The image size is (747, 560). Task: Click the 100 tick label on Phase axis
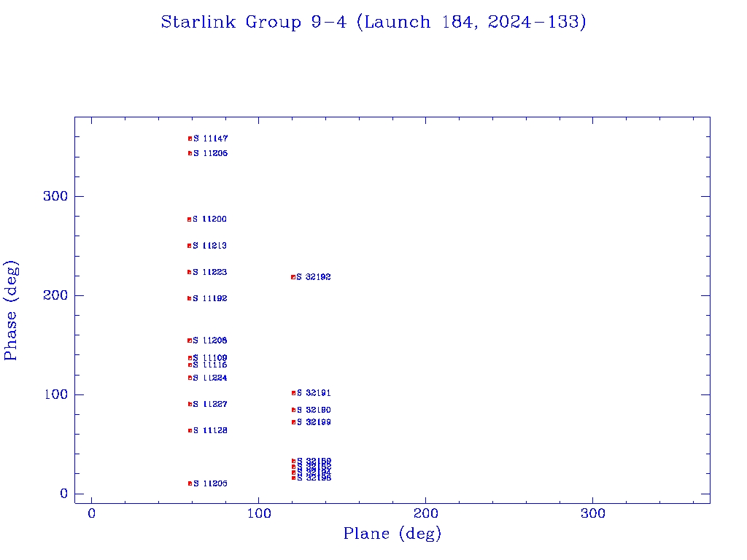(55, 394)
